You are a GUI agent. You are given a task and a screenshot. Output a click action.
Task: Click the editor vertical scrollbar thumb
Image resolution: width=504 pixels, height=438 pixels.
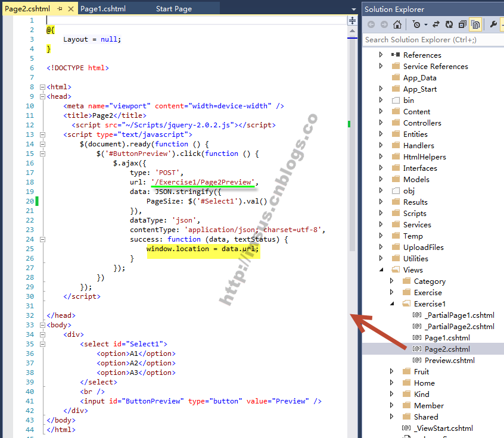[352, 145]
